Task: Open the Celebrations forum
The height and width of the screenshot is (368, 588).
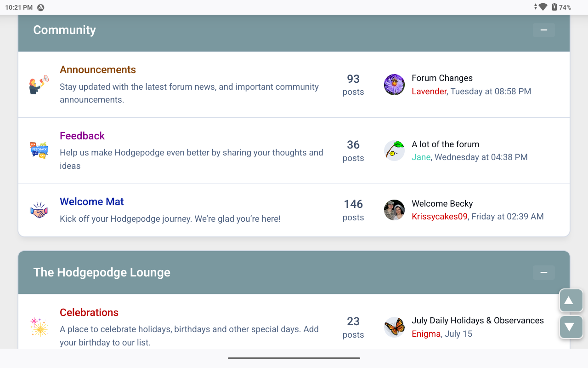Action: (89, 313)
